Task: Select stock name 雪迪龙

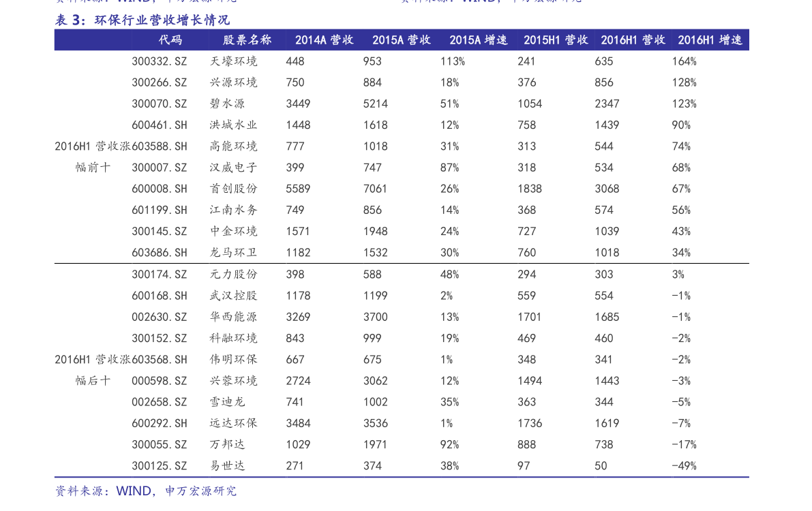Action: (x=227, y=402)
